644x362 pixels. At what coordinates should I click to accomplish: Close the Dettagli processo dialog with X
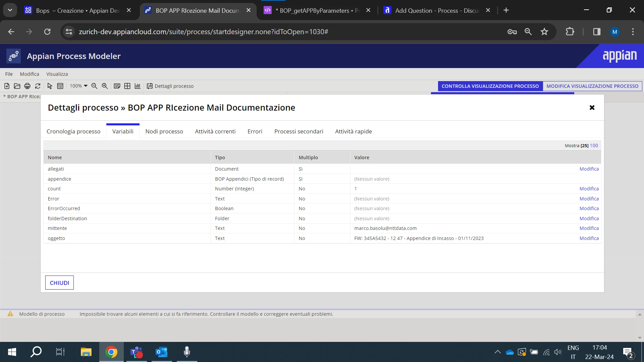tap(592, 108)
